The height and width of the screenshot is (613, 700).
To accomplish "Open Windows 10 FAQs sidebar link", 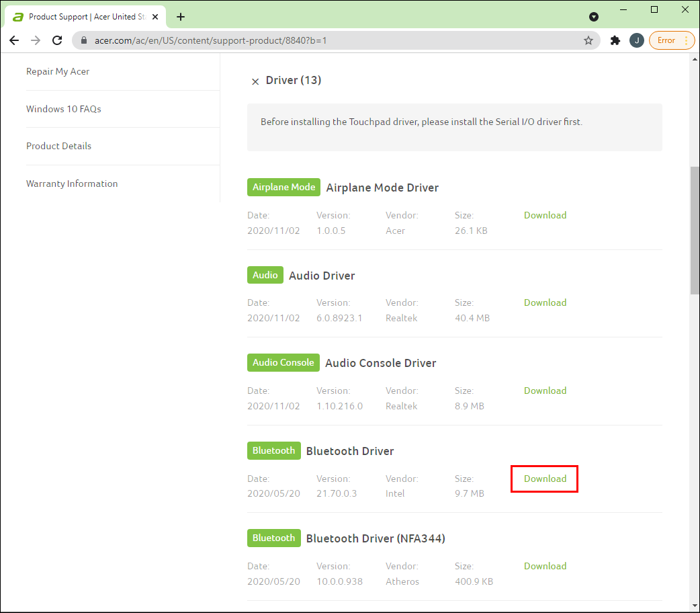I will [x=63, y=109].
